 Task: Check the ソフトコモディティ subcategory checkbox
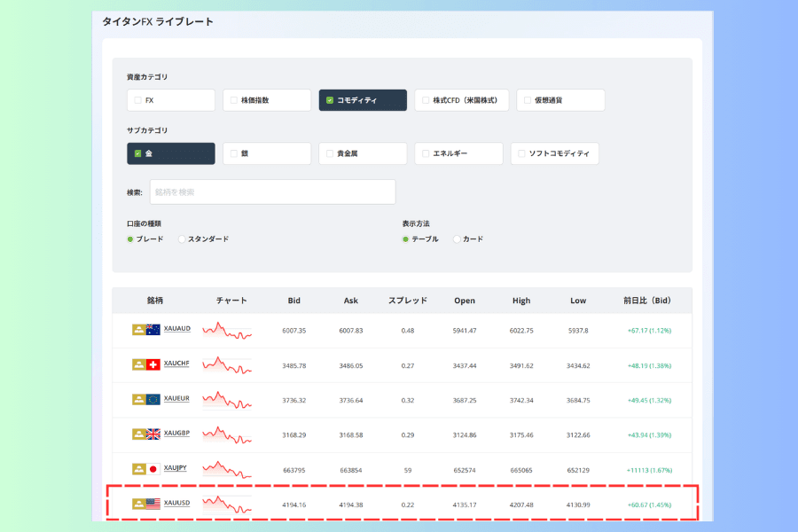coord(521,153)
